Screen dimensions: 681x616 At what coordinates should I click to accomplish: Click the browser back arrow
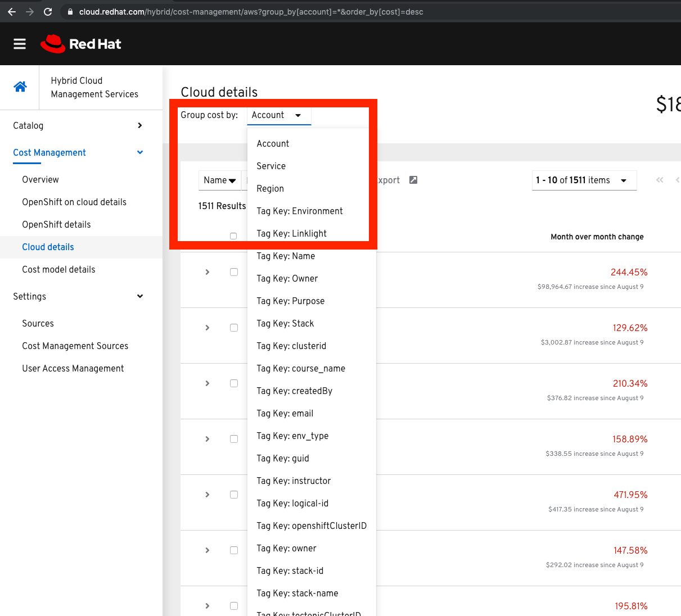tap(12, 12)
